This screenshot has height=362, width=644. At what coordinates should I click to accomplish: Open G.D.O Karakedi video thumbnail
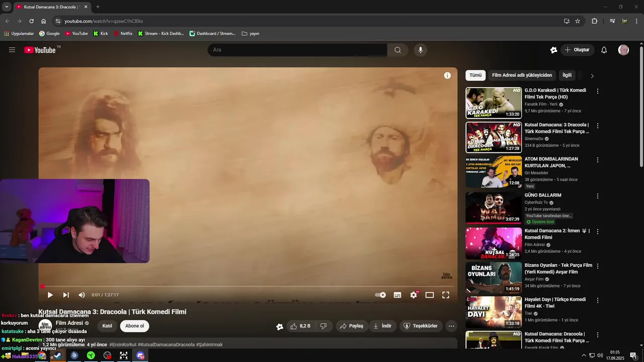click(x=494, y=103)
